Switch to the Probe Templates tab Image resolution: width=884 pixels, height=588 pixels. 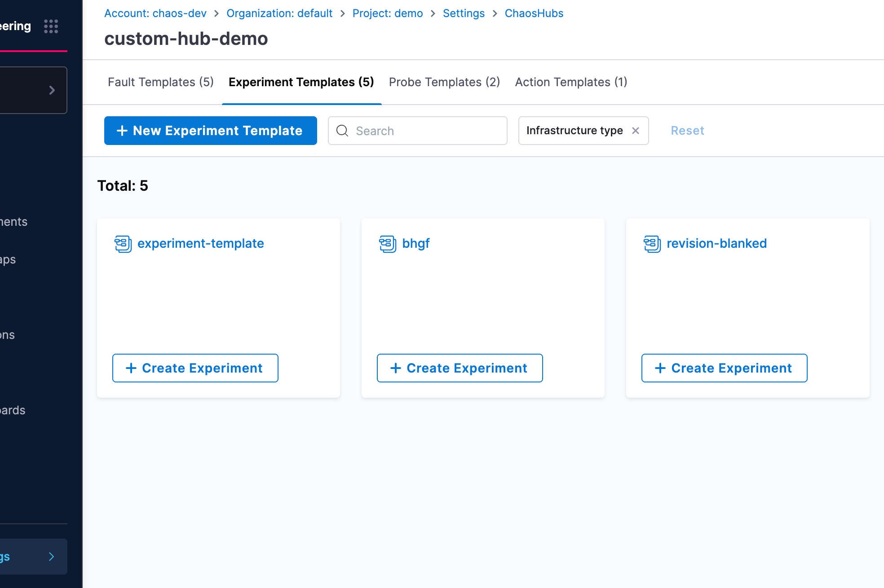point(444,82)
